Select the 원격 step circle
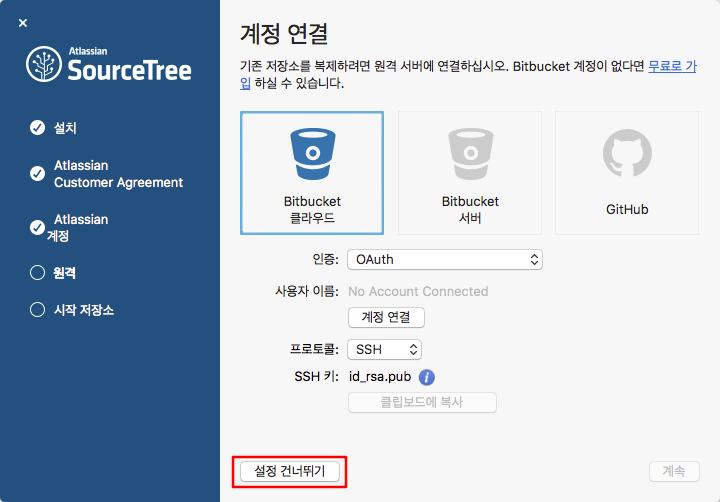 point(38,273)
